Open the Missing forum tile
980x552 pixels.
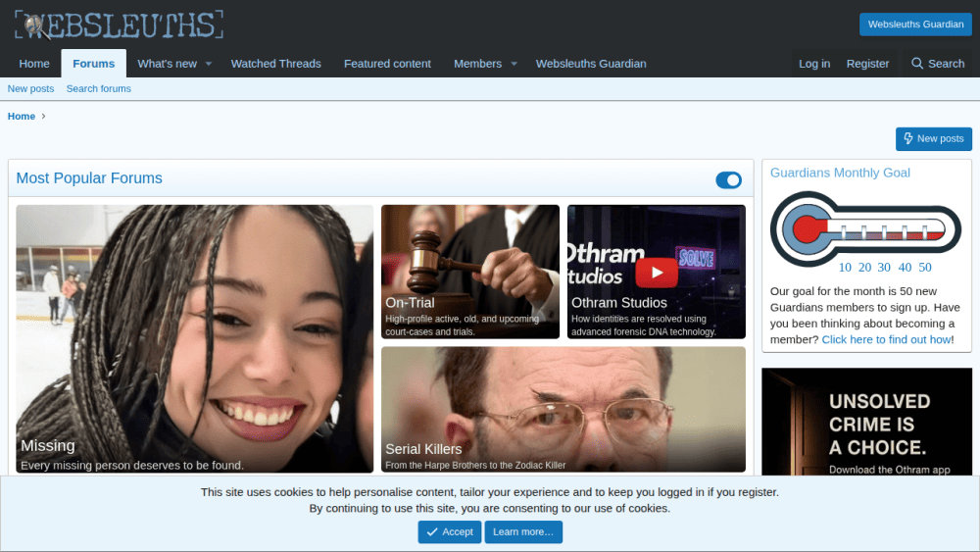[194, 338]
